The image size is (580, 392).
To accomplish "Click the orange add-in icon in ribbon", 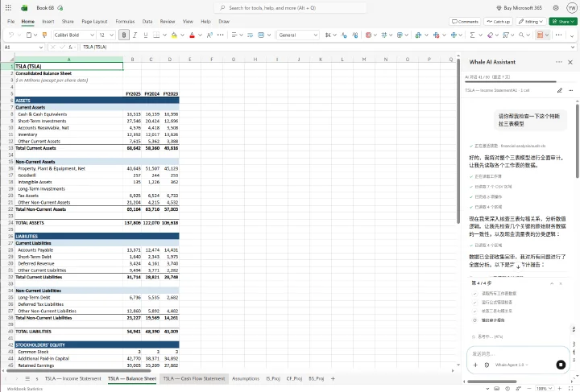I will 540,35.
